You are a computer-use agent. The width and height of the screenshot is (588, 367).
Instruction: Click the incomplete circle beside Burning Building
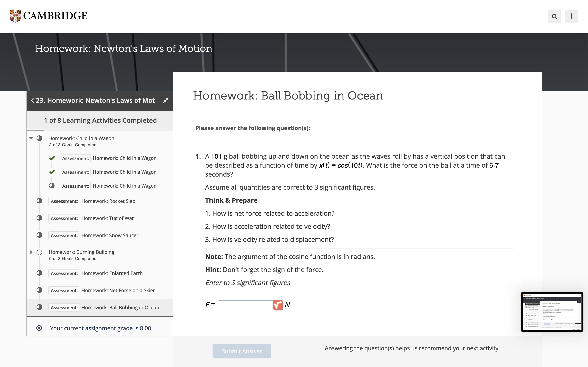39,252
